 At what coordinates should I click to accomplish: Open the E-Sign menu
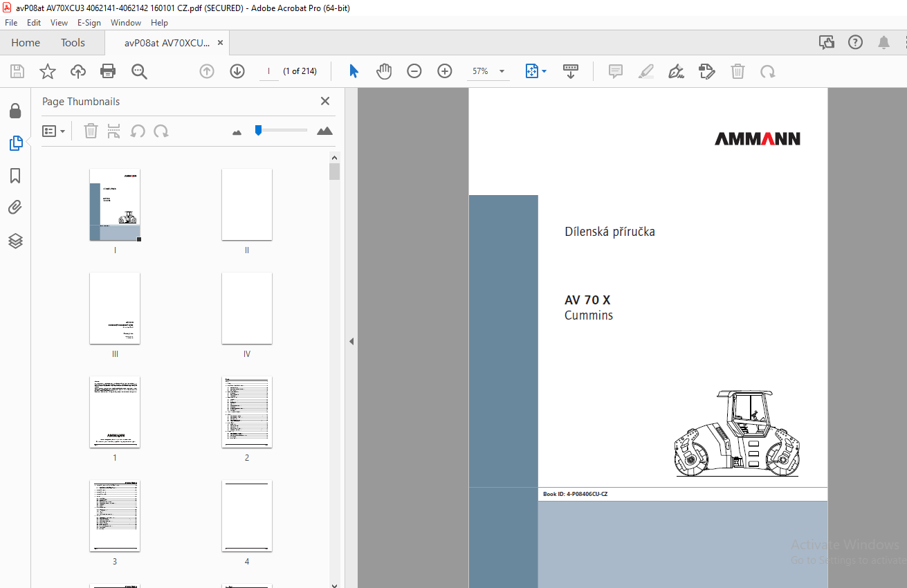(x=89, y=23)
